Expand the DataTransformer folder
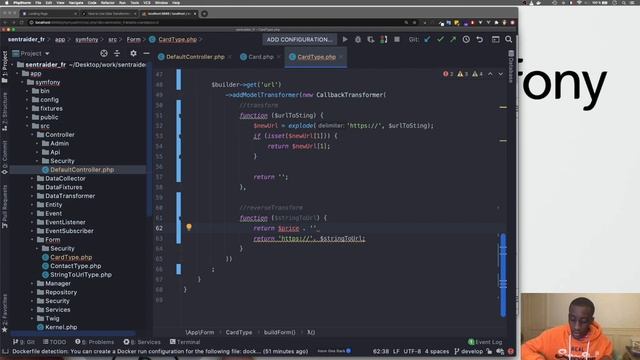Viewport: 640px width, 360px height. click(32, 196)
